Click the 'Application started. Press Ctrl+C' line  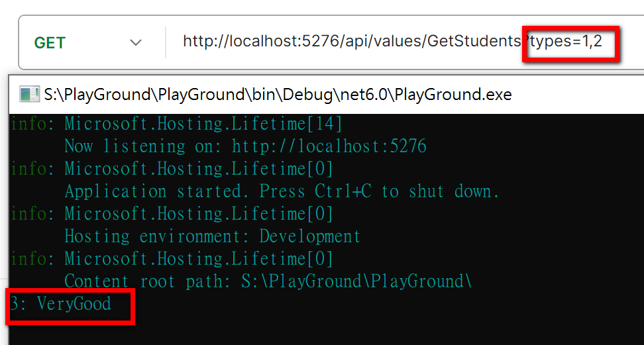click(x=282, y=191)
